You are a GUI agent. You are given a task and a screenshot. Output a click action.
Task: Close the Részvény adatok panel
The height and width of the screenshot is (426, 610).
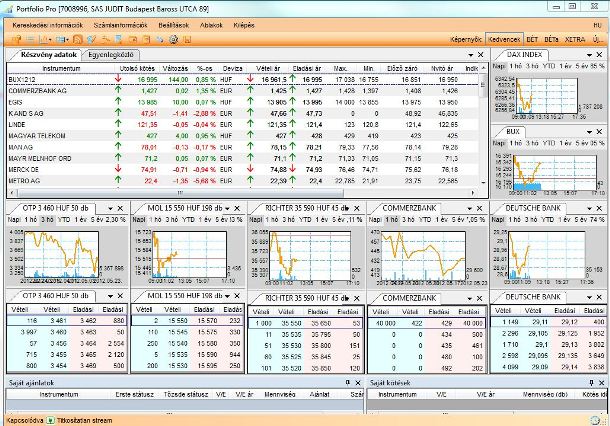pyautogui.click(x=481, y=55)
